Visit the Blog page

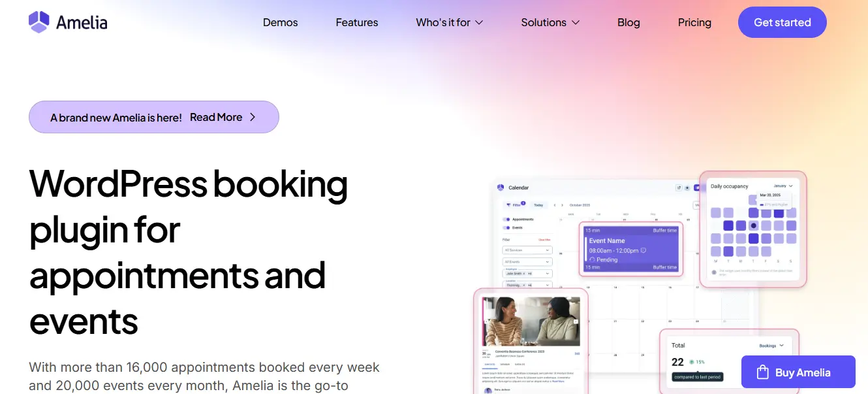(x=628, y=22)
